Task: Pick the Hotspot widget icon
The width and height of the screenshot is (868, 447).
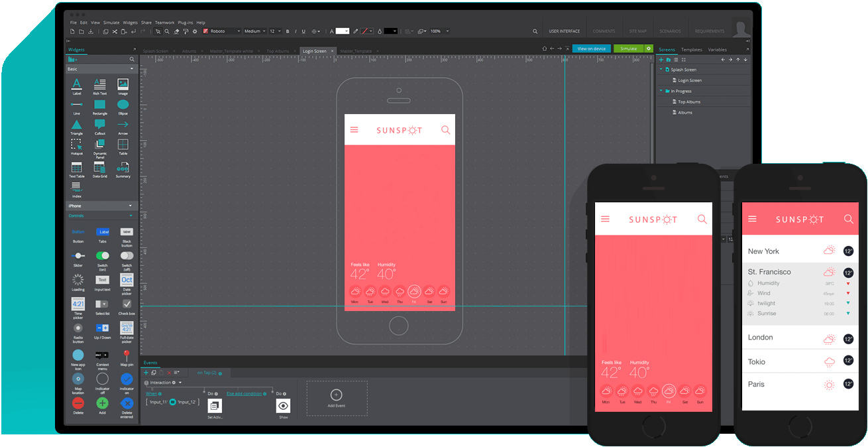Action: point(76,144)
